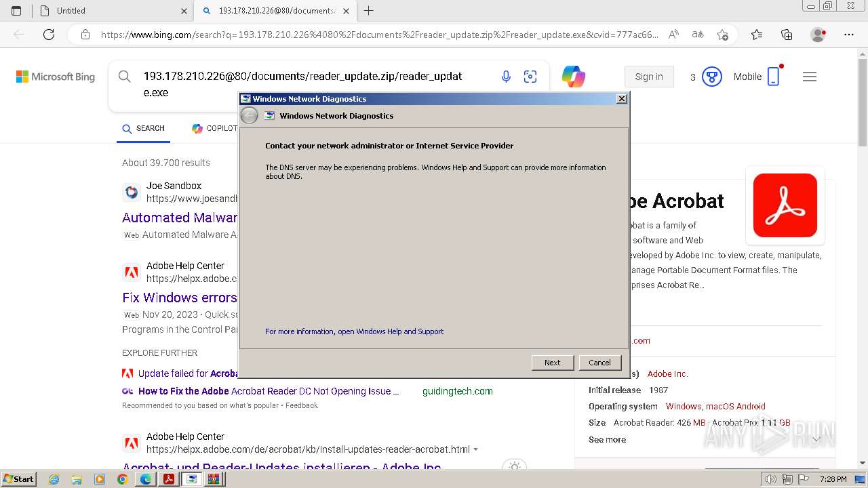Image resolution: width=868 pixels, height=488 pixels.
Task: Click the Adobe Inc. developer link
Action: [667, 373]
